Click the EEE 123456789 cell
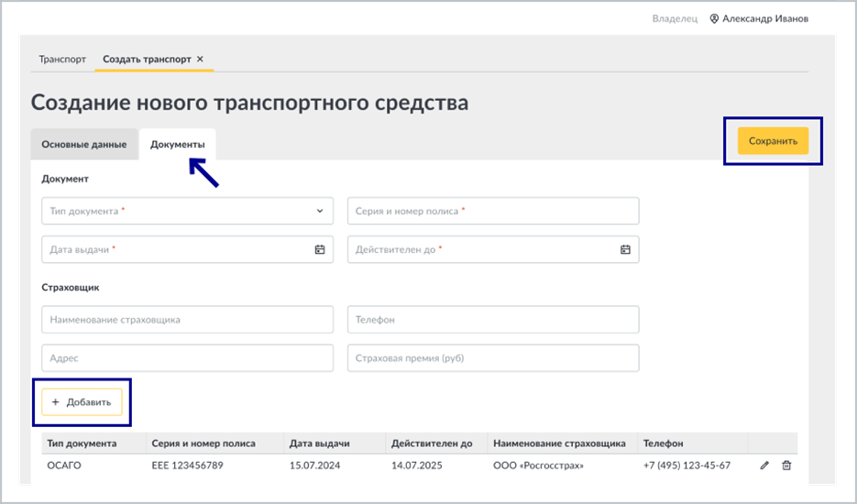The height and width of the screenshot is (504, 857). (x=188, y=466)
